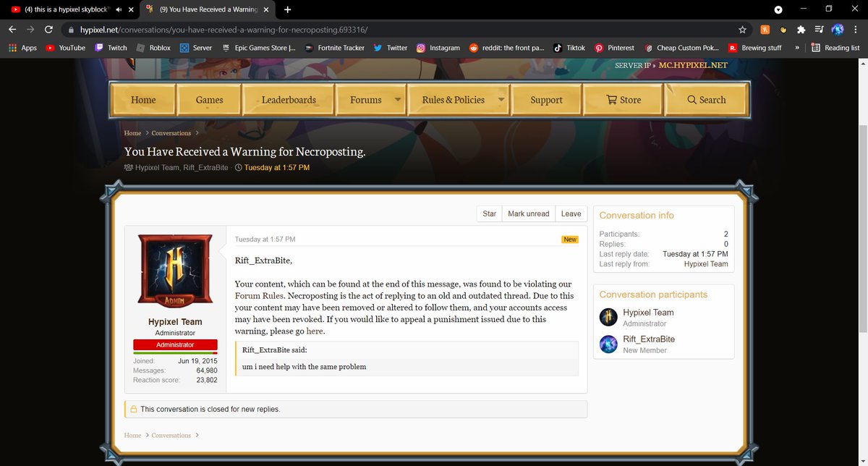Open Hypixel Team username under avatar
This screenshot has height=466, width=868.
(175, 322)
